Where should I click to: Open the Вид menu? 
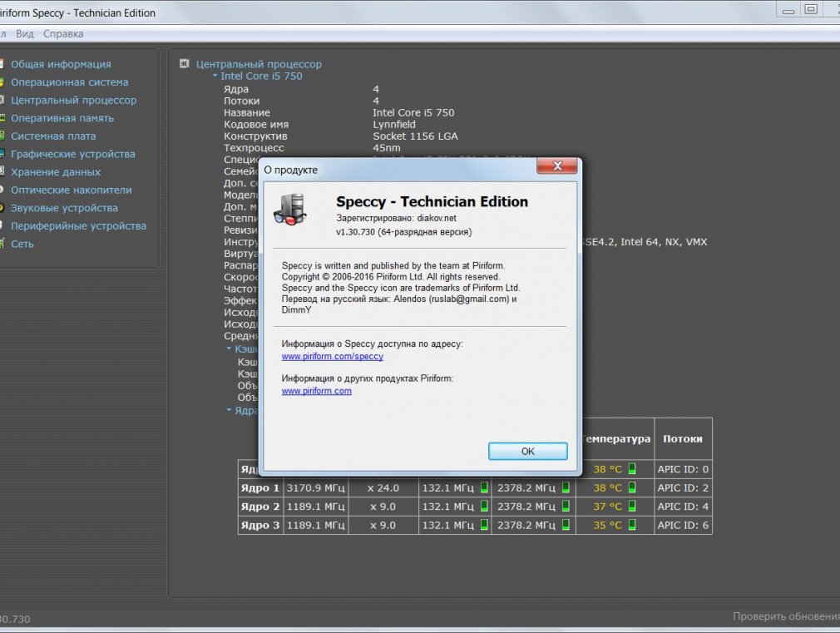click(25, 34)
